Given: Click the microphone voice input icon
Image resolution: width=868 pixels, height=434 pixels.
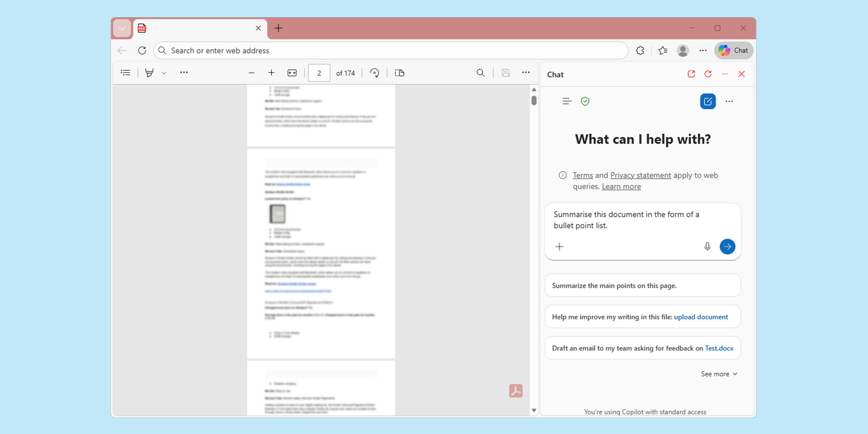Looking at the screenshot, I should tap(707, 247).
